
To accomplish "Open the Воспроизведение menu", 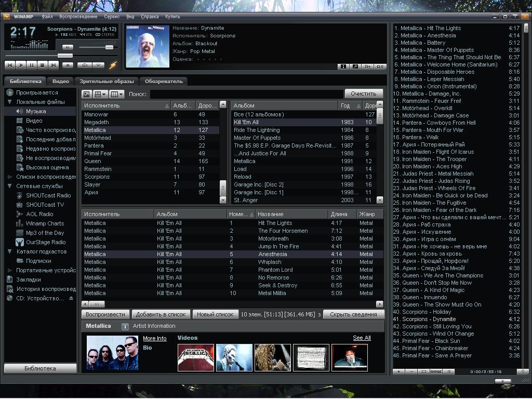I will 78,17.
